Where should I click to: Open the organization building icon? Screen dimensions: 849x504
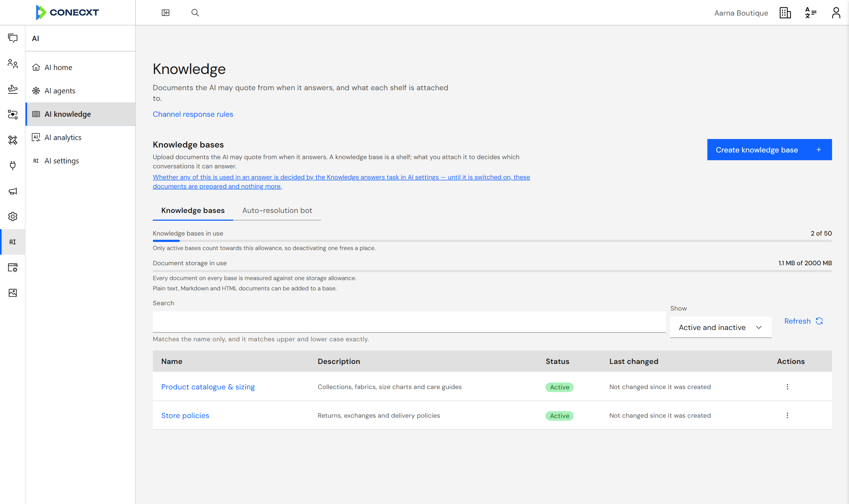(785, 13)
